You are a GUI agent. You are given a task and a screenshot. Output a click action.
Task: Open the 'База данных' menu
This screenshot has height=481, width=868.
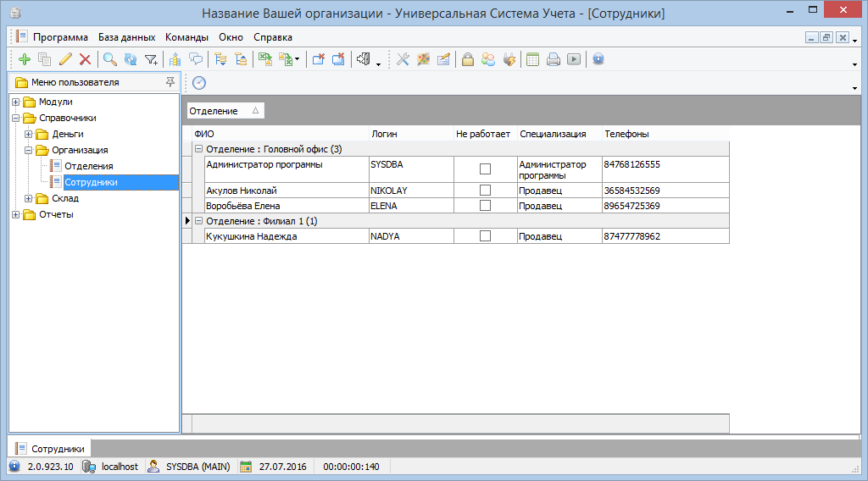[126, 37]
